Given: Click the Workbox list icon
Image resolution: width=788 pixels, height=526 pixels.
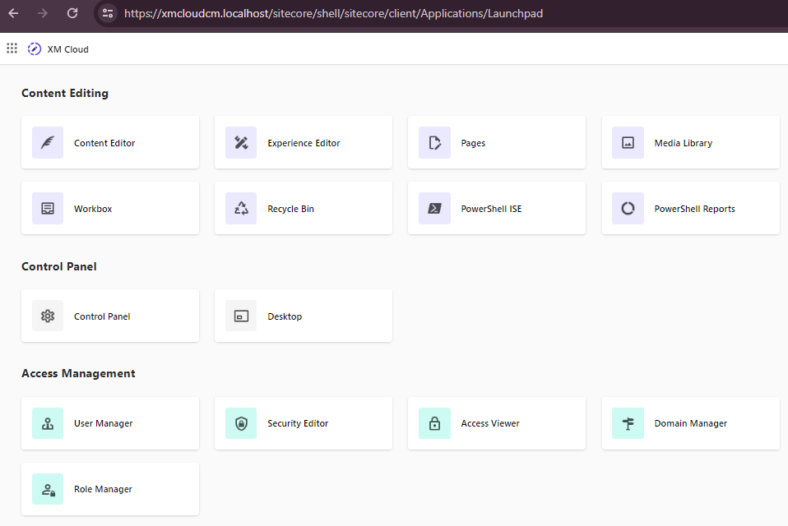Looking at the screenshot, I should point(48,208).
